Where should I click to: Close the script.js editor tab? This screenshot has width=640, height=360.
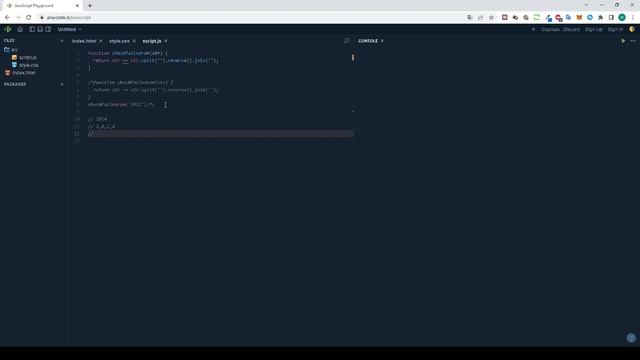click(x=166, y=41)
